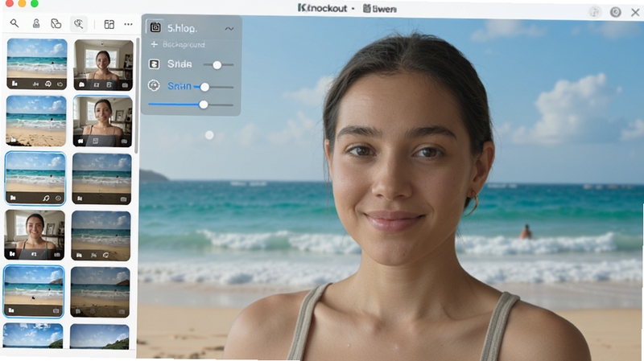Click the folder icon on first woman thumbnail
Viewport: 644px width, 361px height.
(82, 84)
